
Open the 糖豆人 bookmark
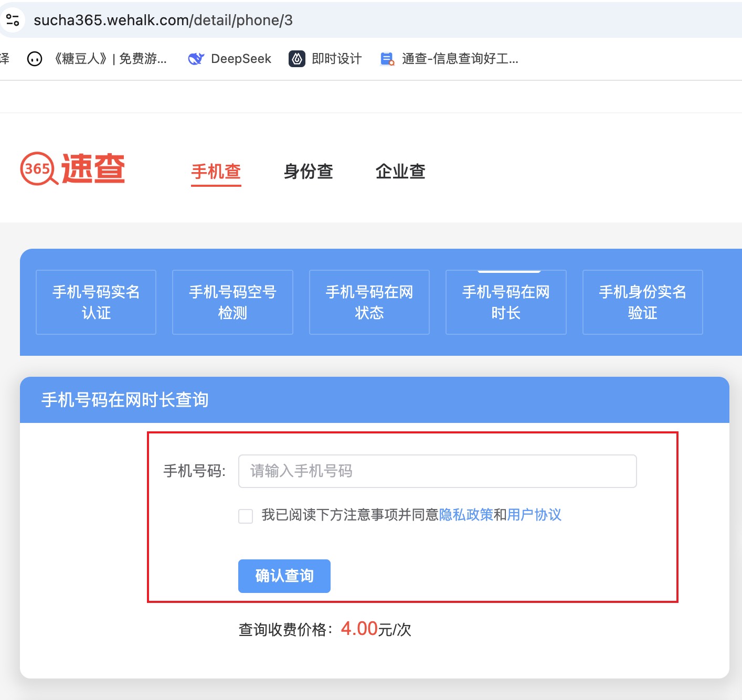(98, 59)
